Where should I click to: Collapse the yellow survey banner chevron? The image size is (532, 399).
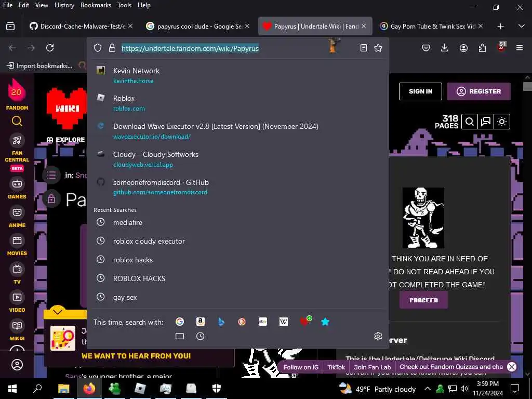(58, 311)
